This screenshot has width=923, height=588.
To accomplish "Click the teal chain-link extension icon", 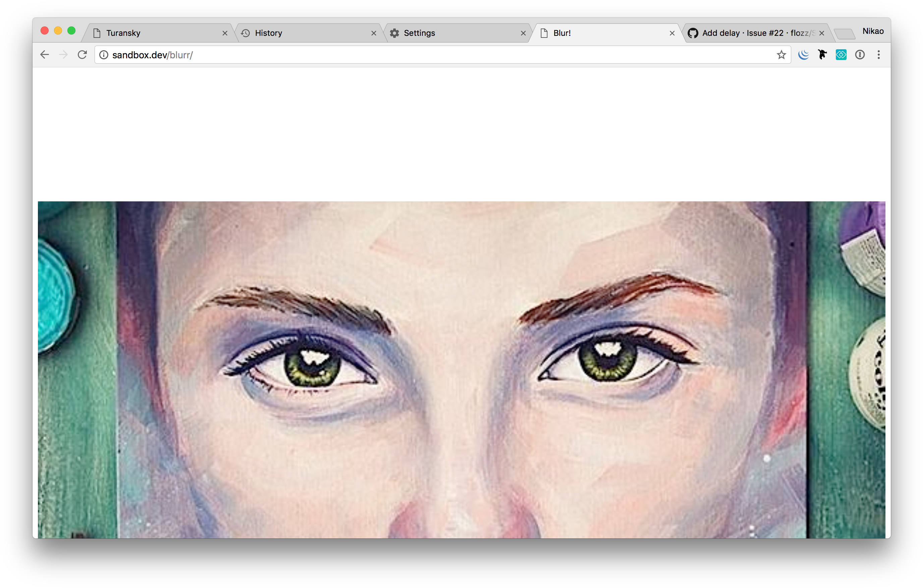I will point(841,54).
